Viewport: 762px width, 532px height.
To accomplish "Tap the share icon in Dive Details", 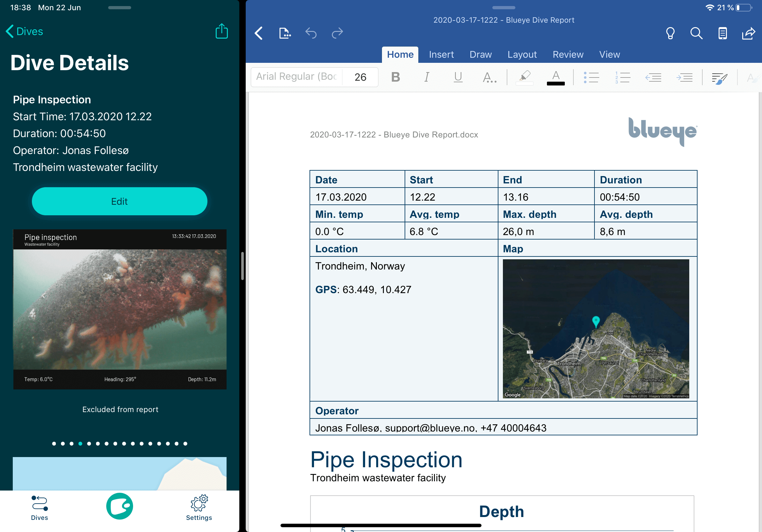I will point(221,32).
